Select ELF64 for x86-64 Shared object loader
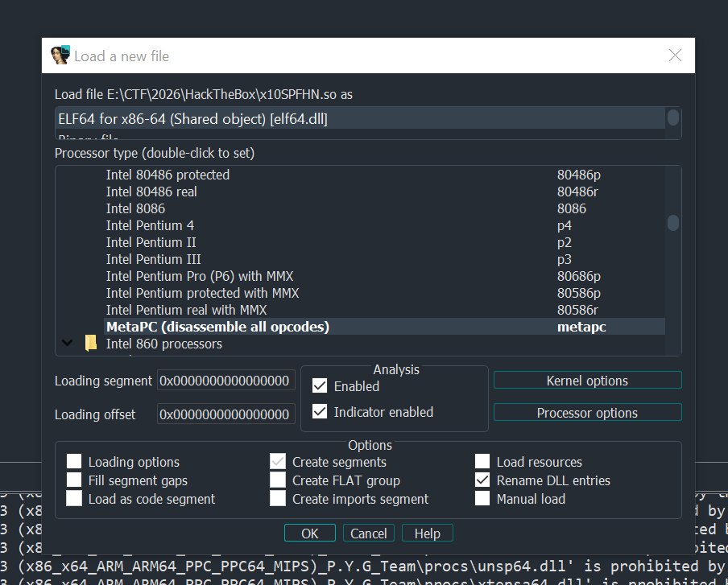 (360, 119)
